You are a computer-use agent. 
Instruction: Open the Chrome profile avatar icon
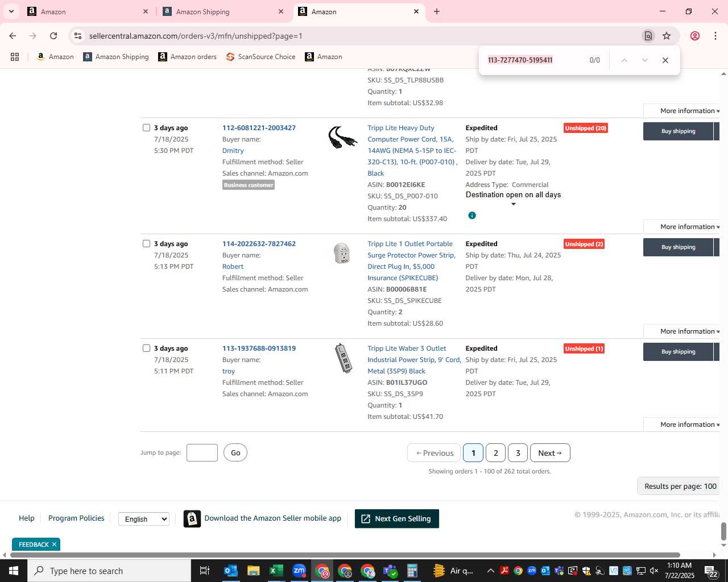[x=695, y=36]
